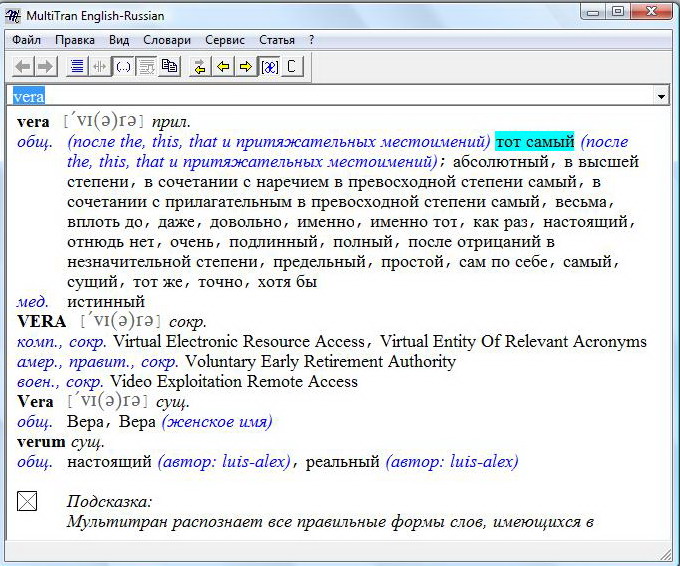Open the Статья menu
The height and width of the screenshot is (566, 680).
coord(277,40)
